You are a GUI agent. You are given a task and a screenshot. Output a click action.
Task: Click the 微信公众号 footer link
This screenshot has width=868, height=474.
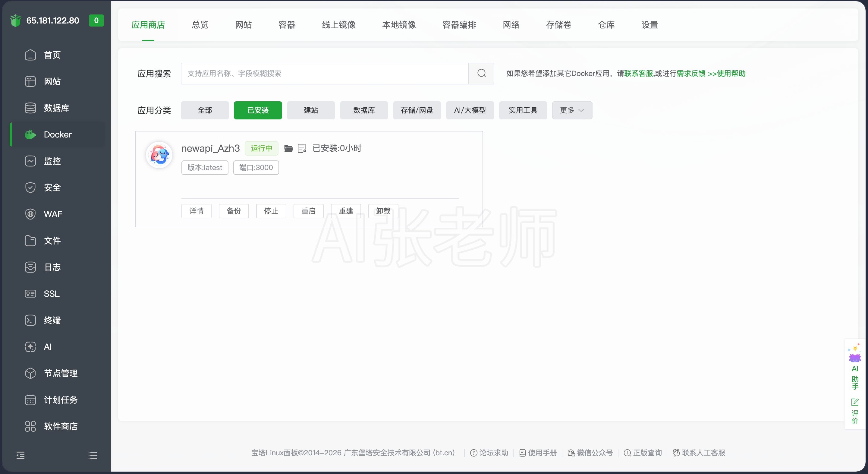click(x=590, y=453)
